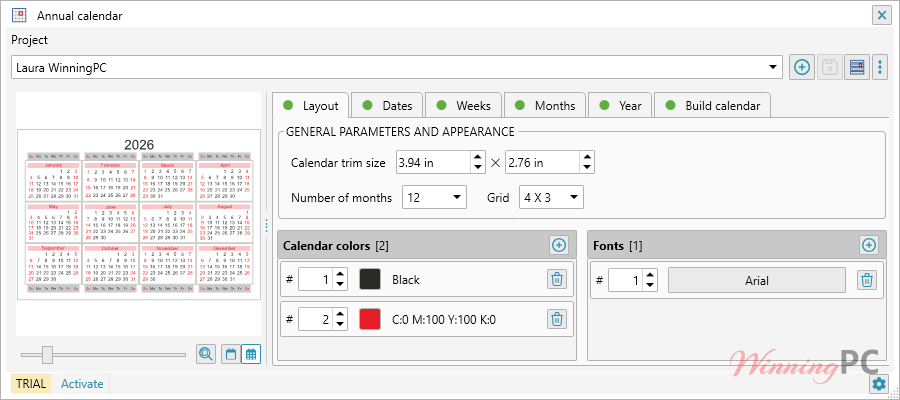Viewport: 900px width, 400px height.
Task: Delete the Black color entry
Action: pyautogui.click(x=556, y=280)
